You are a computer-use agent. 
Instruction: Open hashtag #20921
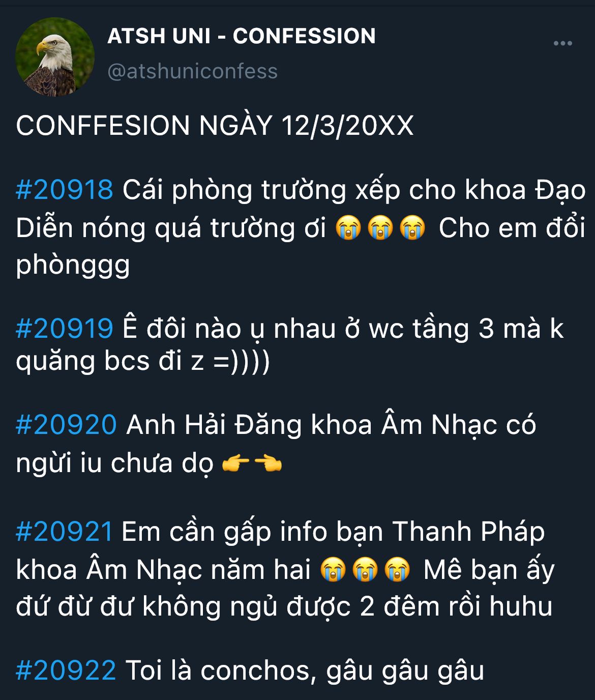[65, 531]
